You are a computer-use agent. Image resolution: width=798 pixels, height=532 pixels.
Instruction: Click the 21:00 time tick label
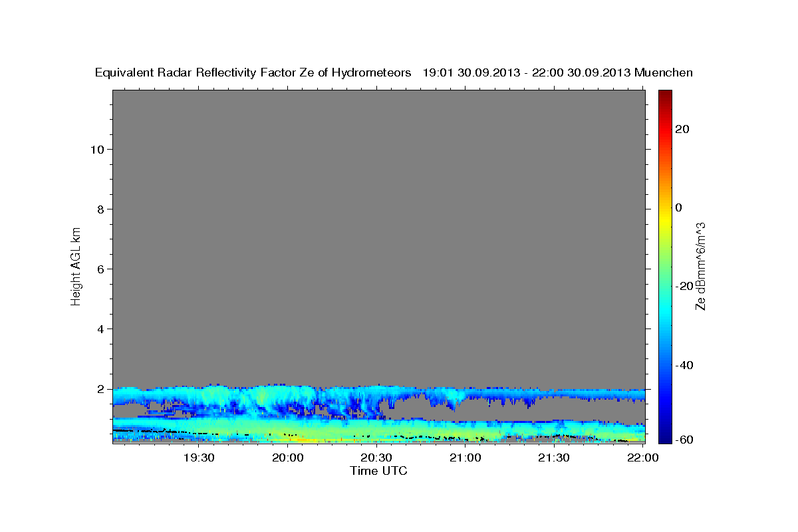pyautogui.click(x=465, y=458)
